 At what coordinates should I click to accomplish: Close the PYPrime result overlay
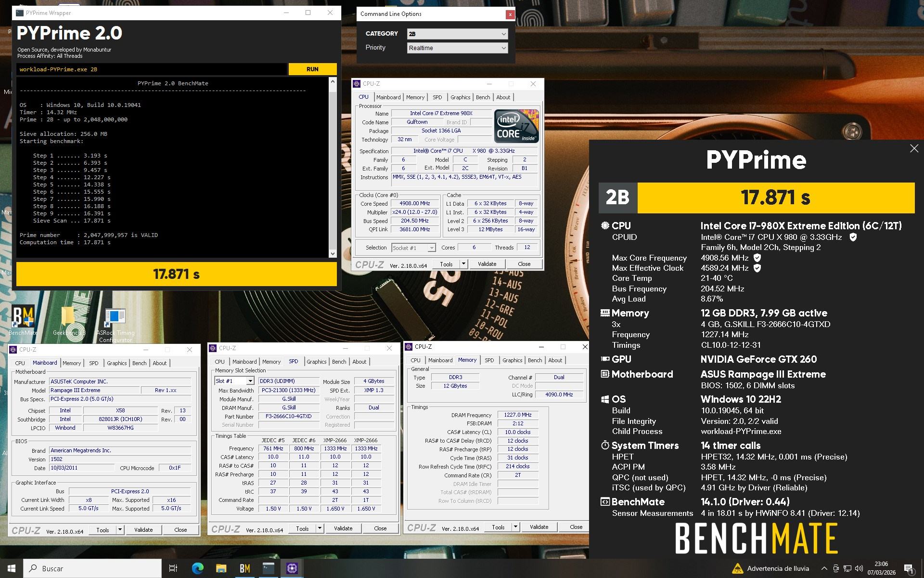coord(914,149)
